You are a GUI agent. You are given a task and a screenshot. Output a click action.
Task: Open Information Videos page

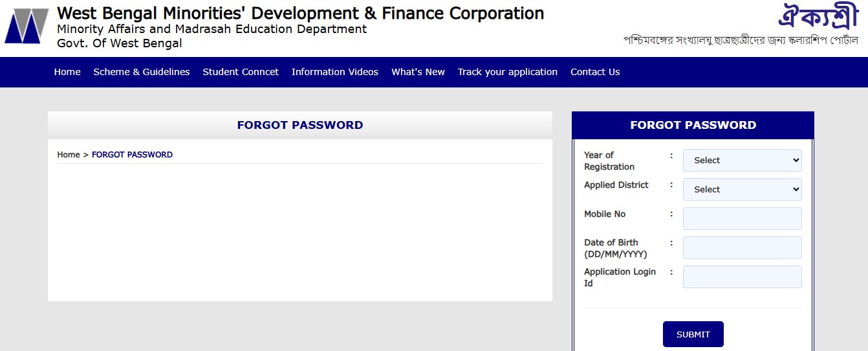(335, 72)
